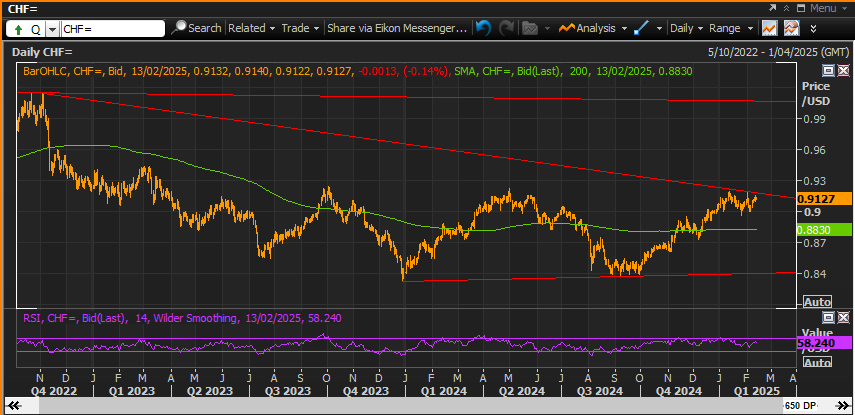Click the Daily CHF= chart title

(42, 52)
